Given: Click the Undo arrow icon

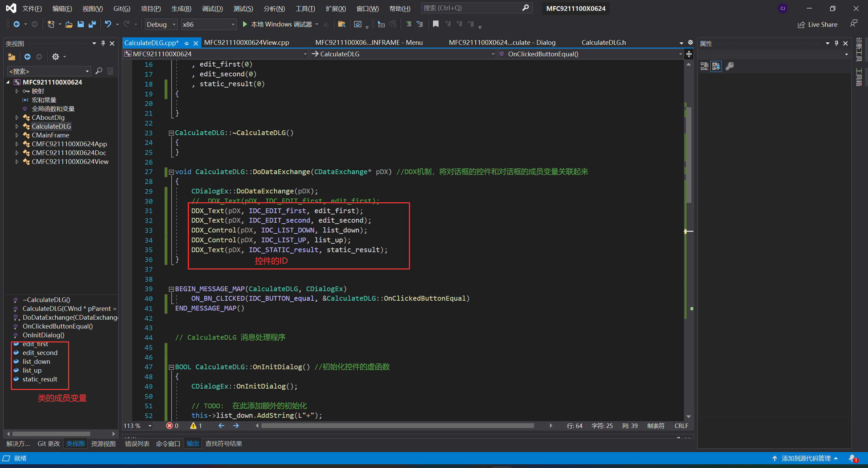Looking at the screenshot, I should (x=108, y=24).
